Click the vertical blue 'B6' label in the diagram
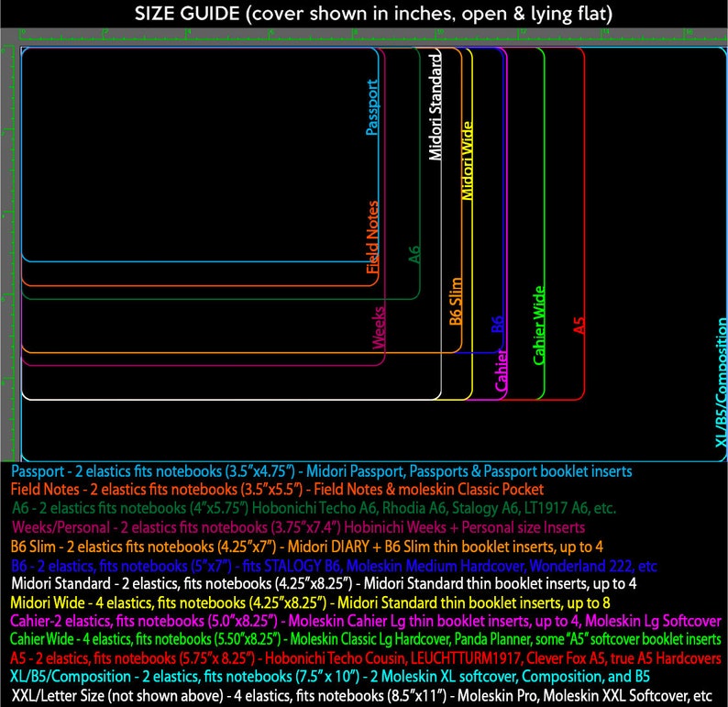This screenshot has height=707, width=728. [497, 324]
